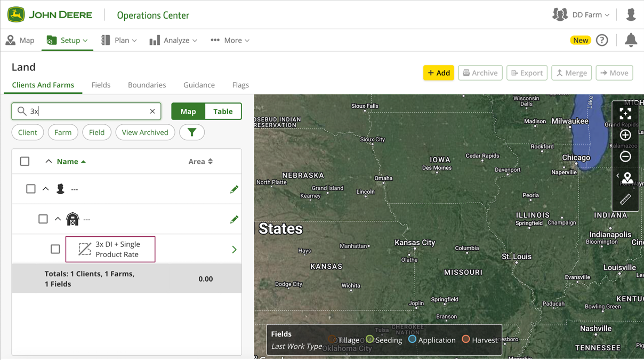Select the map ruler measure tool
This screenshot has height=360, width=644.
625,199
